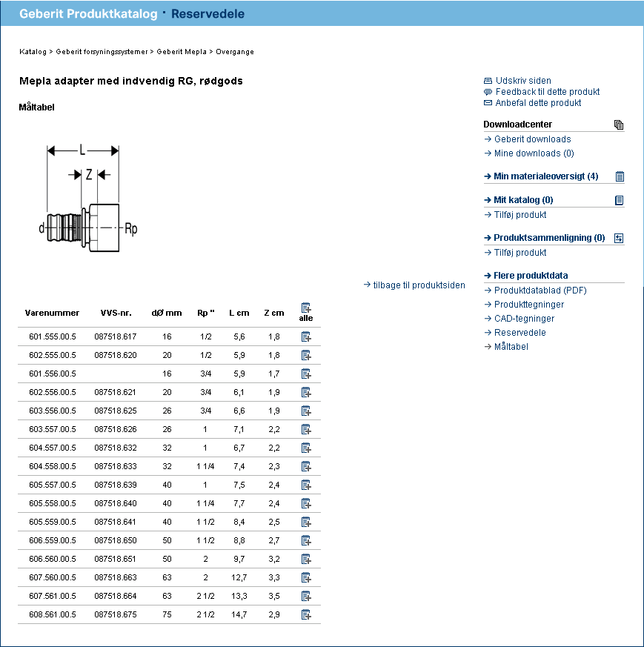Click the dØ mm column header
Viewport: 644px width, 647px height.
(x=167, y=313)
